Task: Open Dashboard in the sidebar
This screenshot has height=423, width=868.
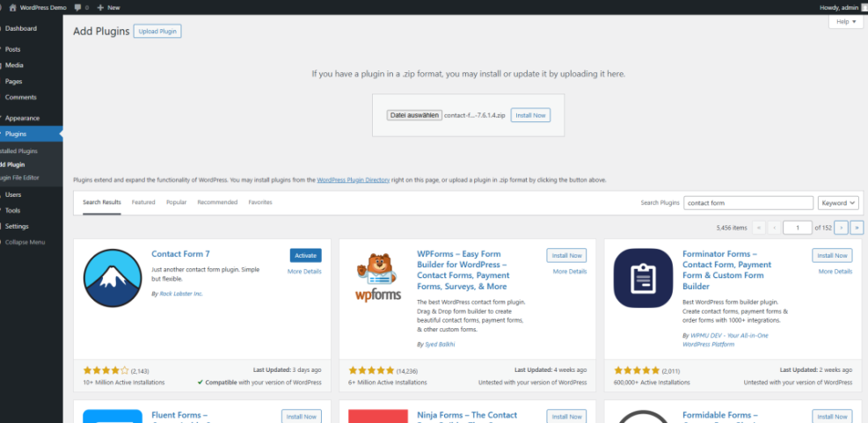Action: pos(31,29)
